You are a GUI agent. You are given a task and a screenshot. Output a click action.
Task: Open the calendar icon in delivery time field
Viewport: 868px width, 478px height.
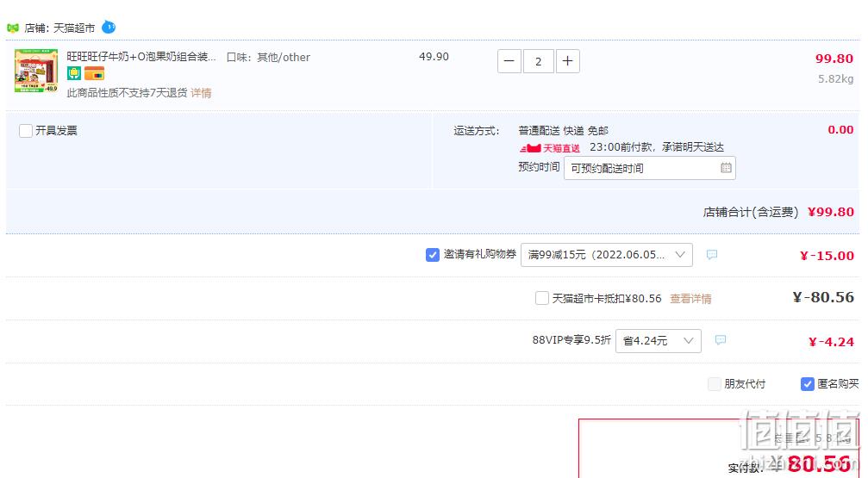pos(726,168)
